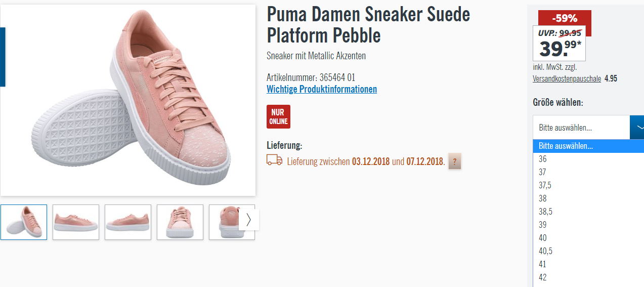Click the 'Bitte auswählen...' size field
This screenshot has width=644, height=287.
coord(581,127)
